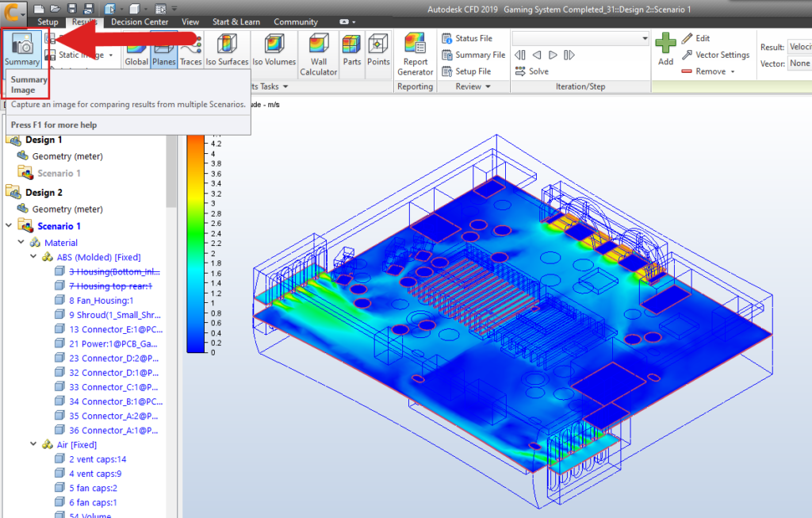This screenshot has height=518, width=812.
Task: Select the Summary Image tool
Action: pyautogui.click(x=21, y=49)
